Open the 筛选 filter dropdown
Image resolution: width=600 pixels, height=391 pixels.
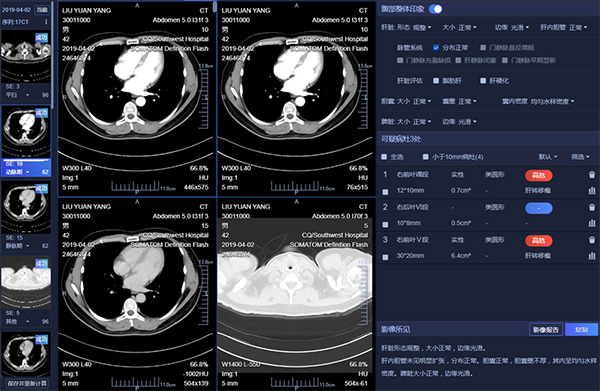[x=580, y=157]
